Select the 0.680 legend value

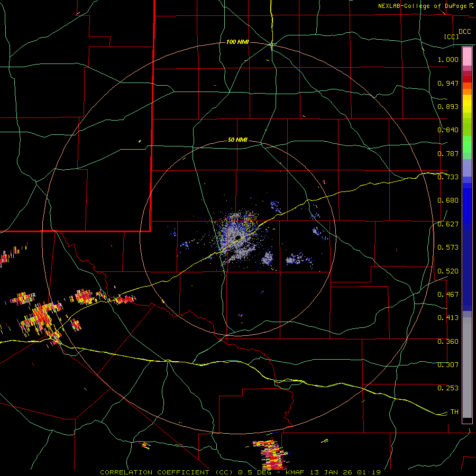(x=448, y=200)
